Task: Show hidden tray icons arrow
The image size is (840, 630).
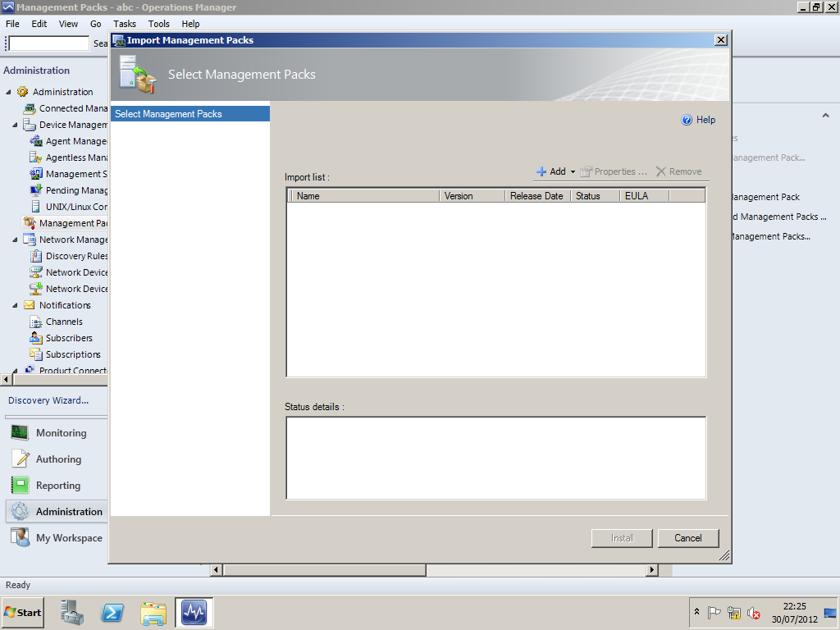Action: coord(697,612)
